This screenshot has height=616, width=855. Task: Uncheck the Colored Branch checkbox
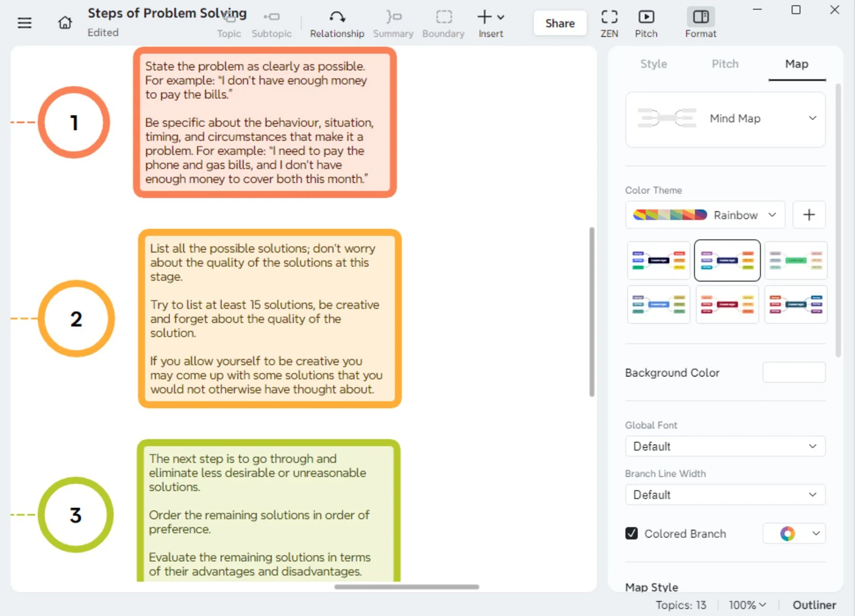(x=631, y=534)
